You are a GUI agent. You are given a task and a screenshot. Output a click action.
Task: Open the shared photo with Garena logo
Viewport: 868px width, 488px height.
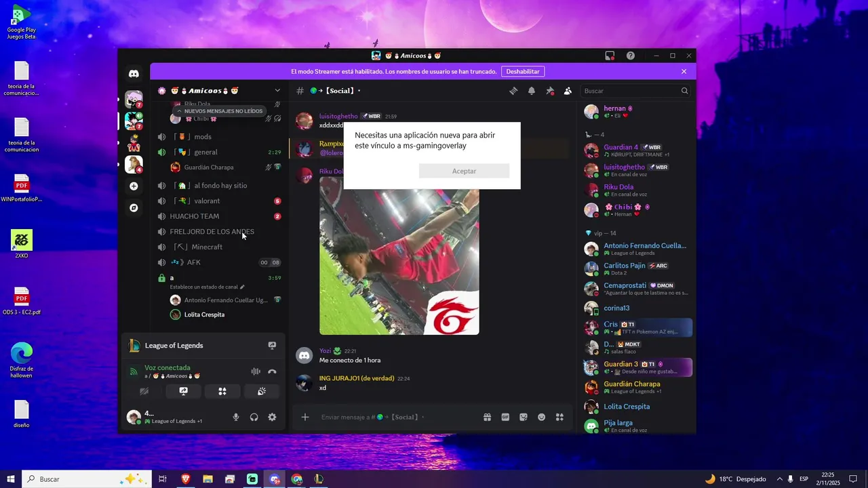point(399,256)
